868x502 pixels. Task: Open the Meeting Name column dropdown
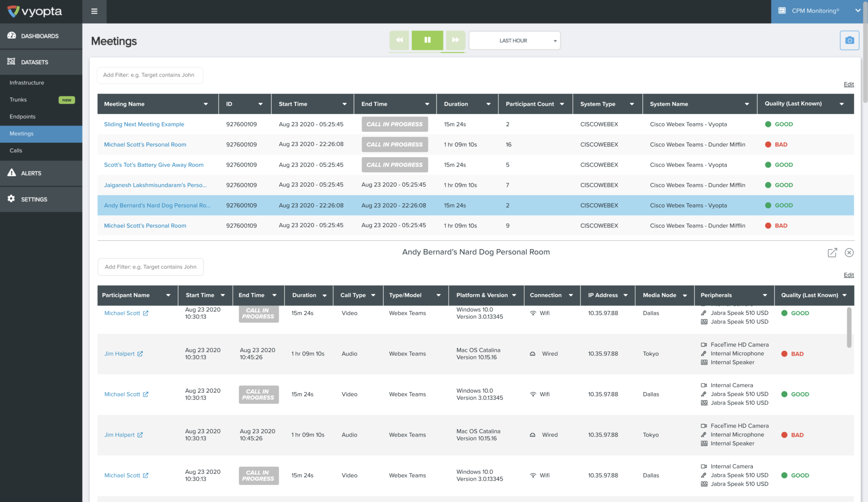(x=206, y=104)
